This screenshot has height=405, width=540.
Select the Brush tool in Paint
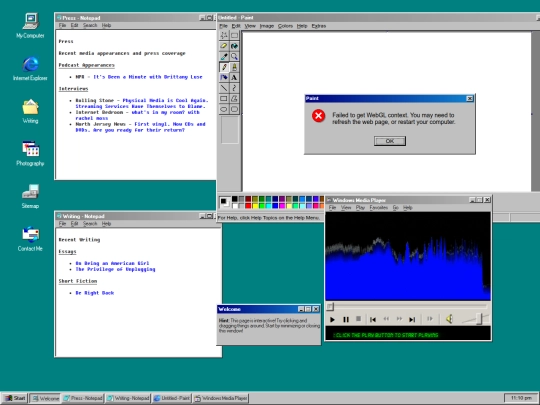(x=235, y=67)
